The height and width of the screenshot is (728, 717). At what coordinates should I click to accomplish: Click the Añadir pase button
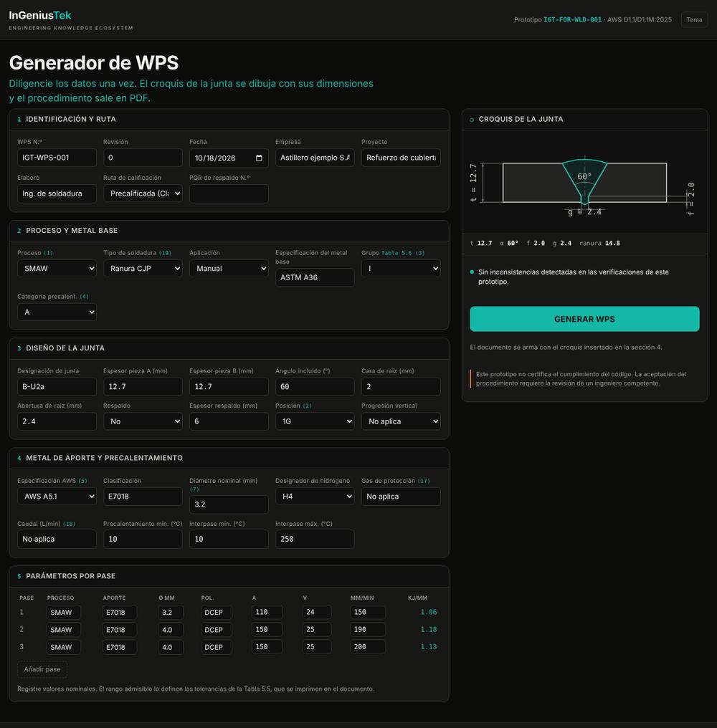42,669
